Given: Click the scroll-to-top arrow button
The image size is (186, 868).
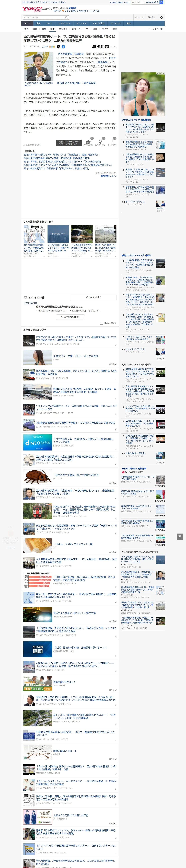Looking at the screenshot, I should [180, 537].
